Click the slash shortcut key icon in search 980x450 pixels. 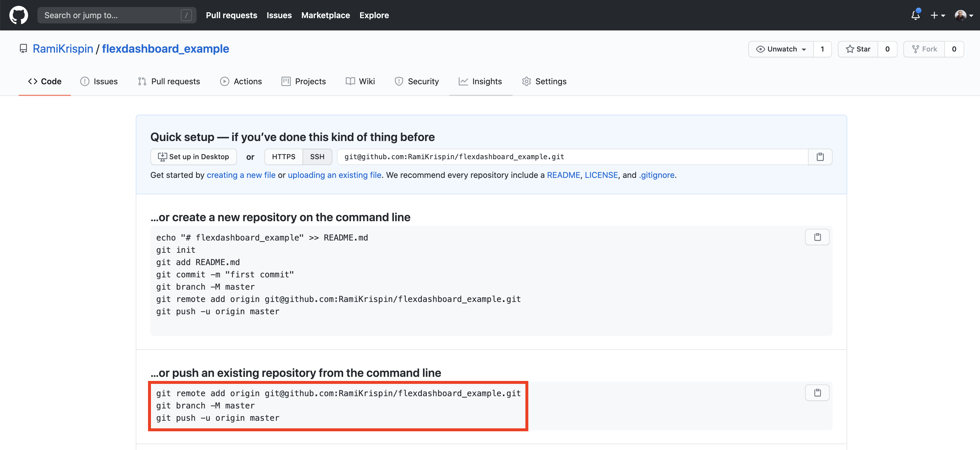pyautogui.click(x=186, y=15)
